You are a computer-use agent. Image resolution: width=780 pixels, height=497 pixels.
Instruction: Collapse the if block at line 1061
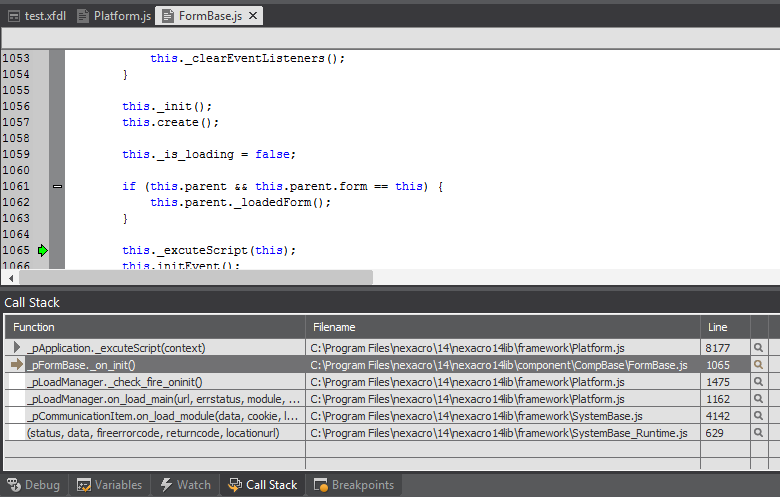pyautogui.click(x=58, y=187)
